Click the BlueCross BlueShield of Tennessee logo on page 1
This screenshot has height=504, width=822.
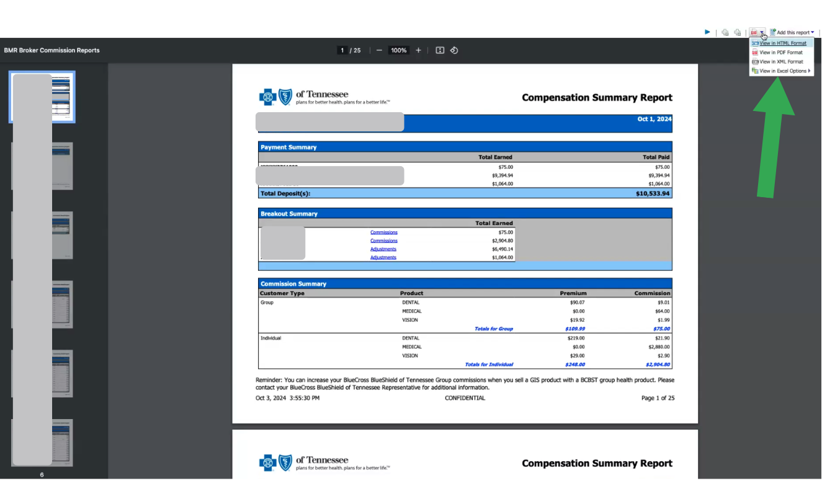point(324,97)
